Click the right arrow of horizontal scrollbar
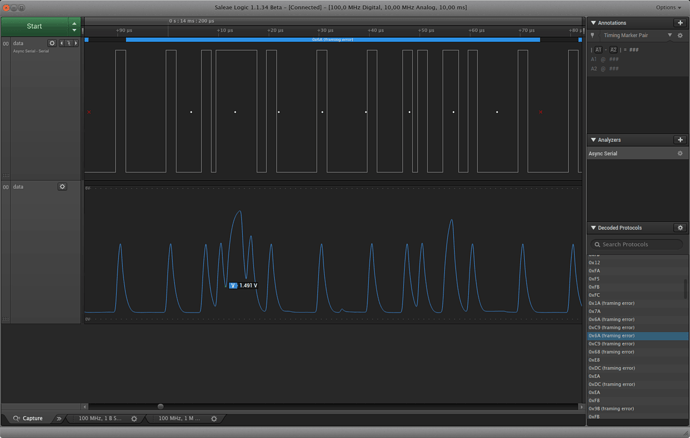690x438 pixels. tap(581, 407)
